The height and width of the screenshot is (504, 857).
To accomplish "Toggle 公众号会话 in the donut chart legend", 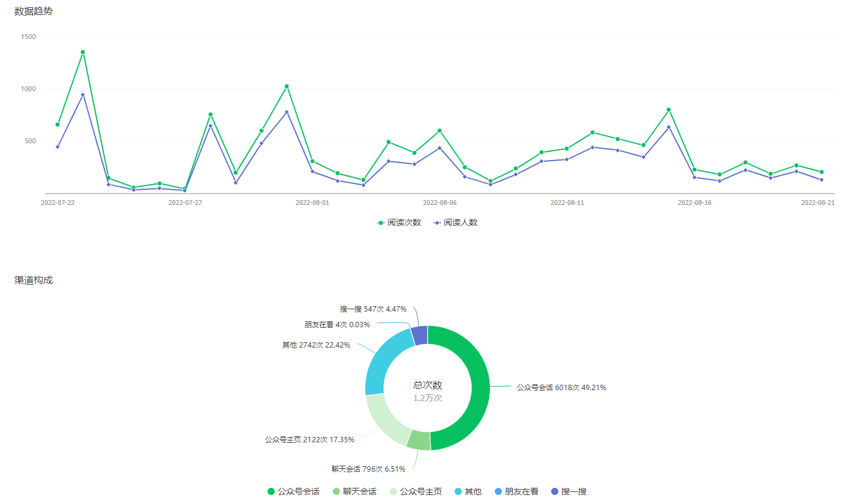I will (293, 491).
